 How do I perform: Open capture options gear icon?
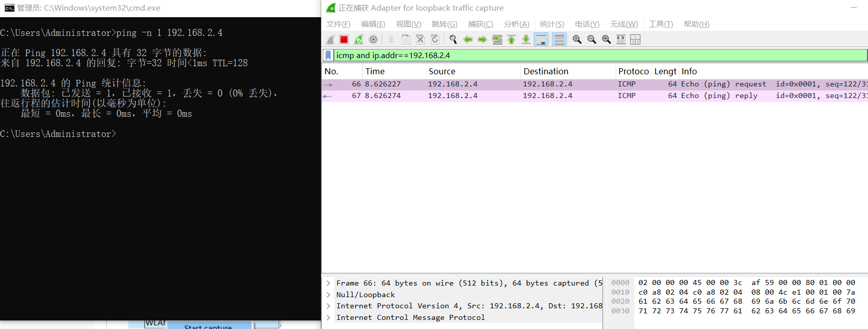[373, 39]
